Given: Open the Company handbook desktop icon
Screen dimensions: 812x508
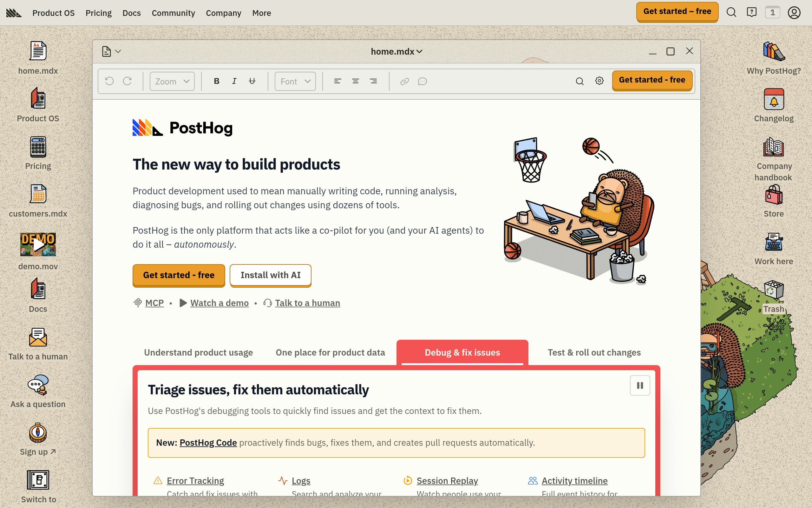Looking at the screenshot, I should click(774, 147).
